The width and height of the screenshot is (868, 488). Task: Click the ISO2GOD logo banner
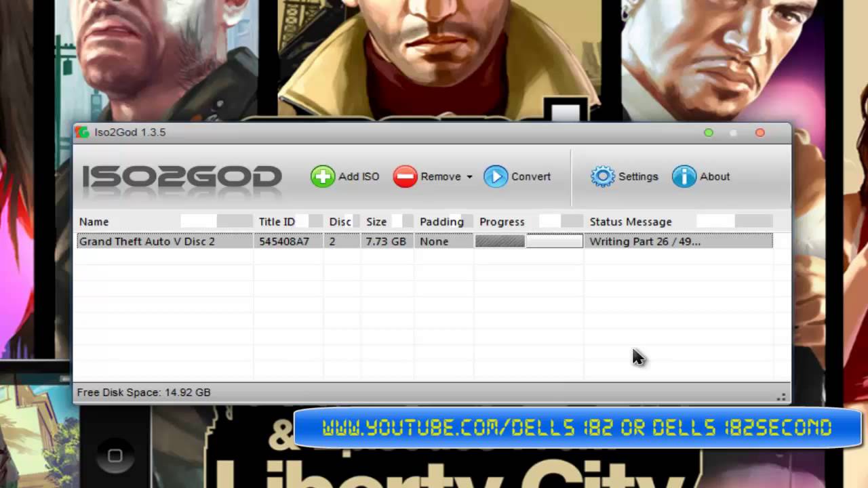(182, 177)
